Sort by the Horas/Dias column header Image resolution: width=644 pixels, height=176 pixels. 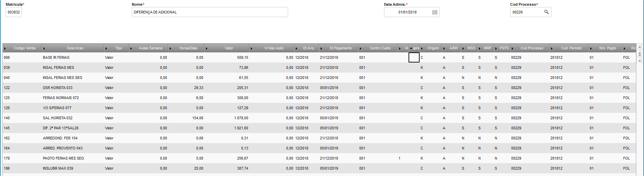coord(188,48)
